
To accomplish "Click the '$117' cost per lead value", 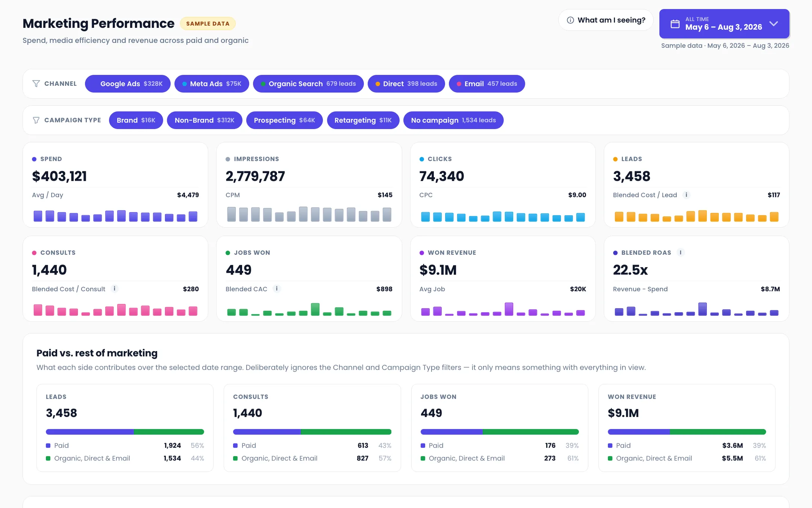I will [774, 195].
